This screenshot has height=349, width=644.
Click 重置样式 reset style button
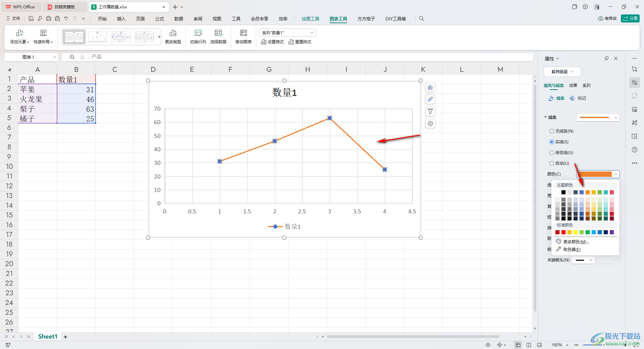coord(300,42)
